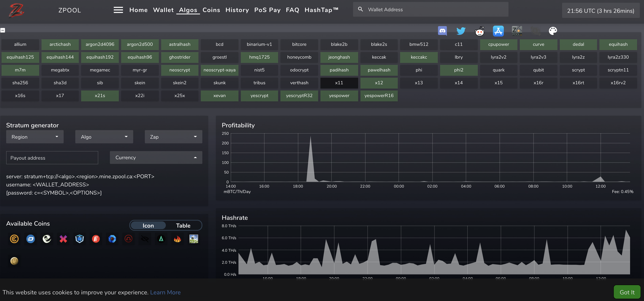Switch Available Coins to Table view
The width and height of the screenshot is (644, 301).
tap(183, 226)
